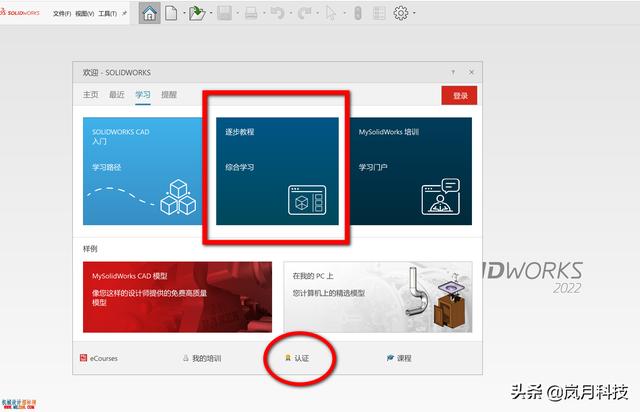Expand the Select tool dropdown arrow

click(x=344, y=13)
